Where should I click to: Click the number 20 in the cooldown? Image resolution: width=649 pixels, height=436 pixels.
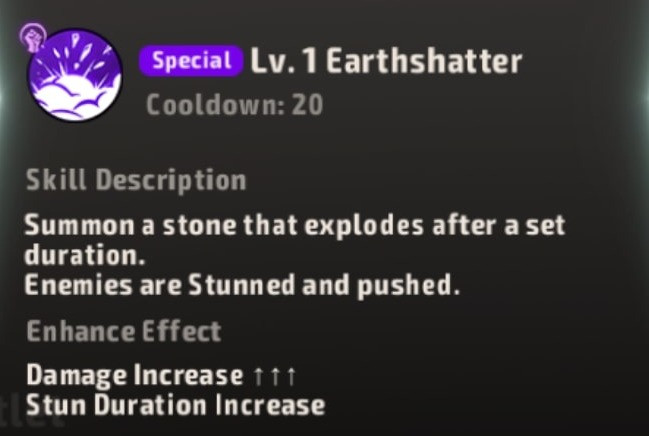point(307,105)
